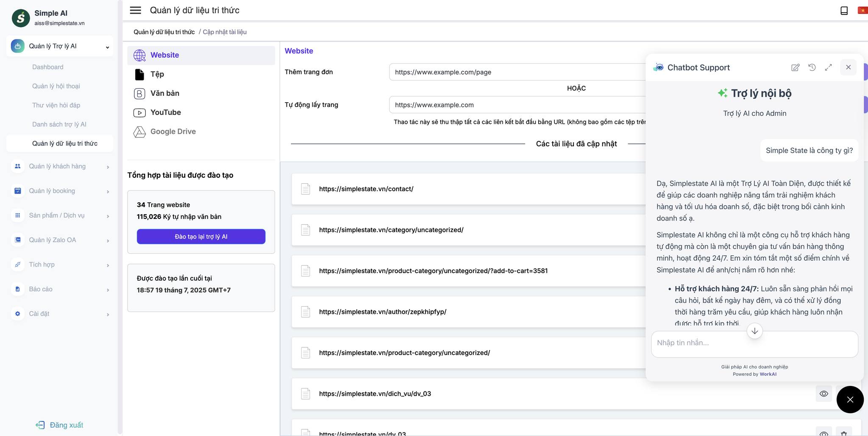
Task: Focus the Tự động lấy trang URL field
Action: (x=517, y=105)
